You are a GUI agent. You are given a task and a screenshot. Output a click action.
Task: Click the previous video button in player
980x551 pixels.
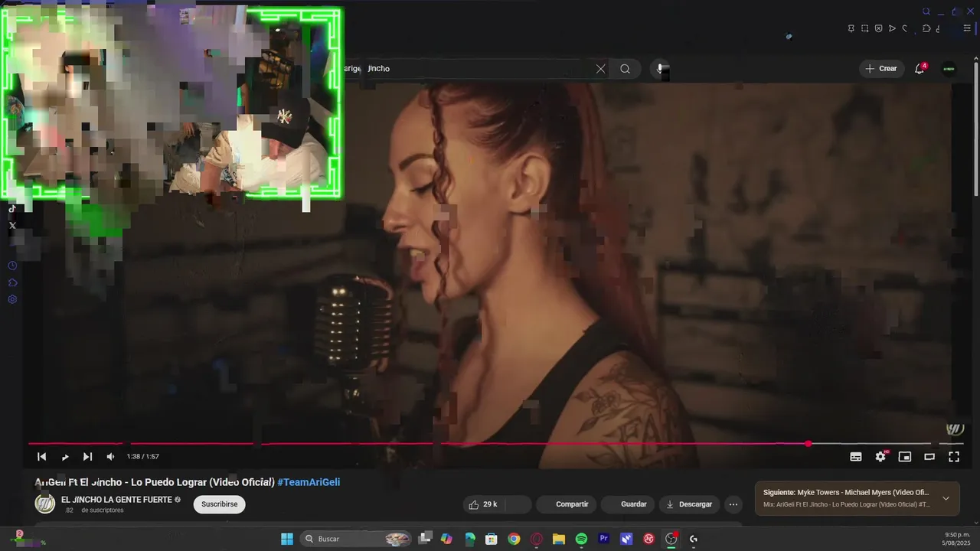click(41, 457)
